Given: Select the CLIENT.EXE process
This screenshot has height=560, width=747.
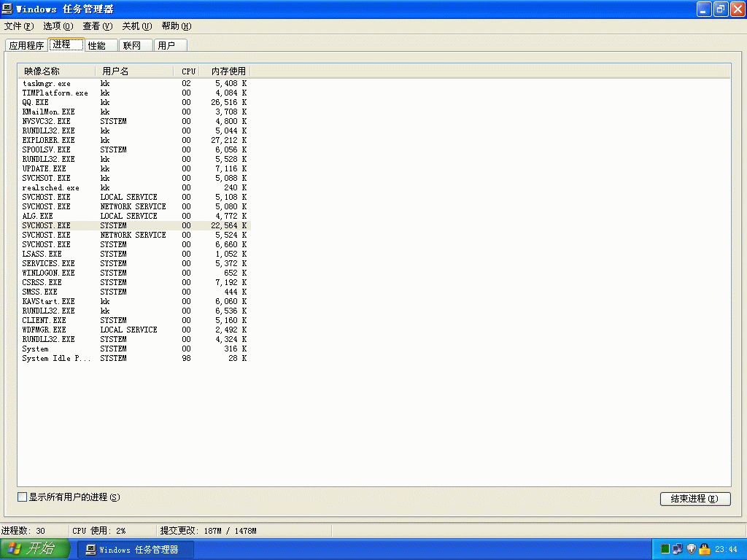Looking at the screenshot, I should click(x=134, y=321).
